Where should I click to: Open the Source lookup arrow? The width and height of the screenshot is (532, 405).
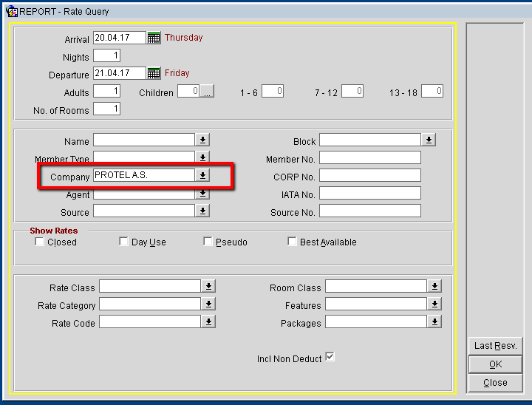(x=202, y=211)
